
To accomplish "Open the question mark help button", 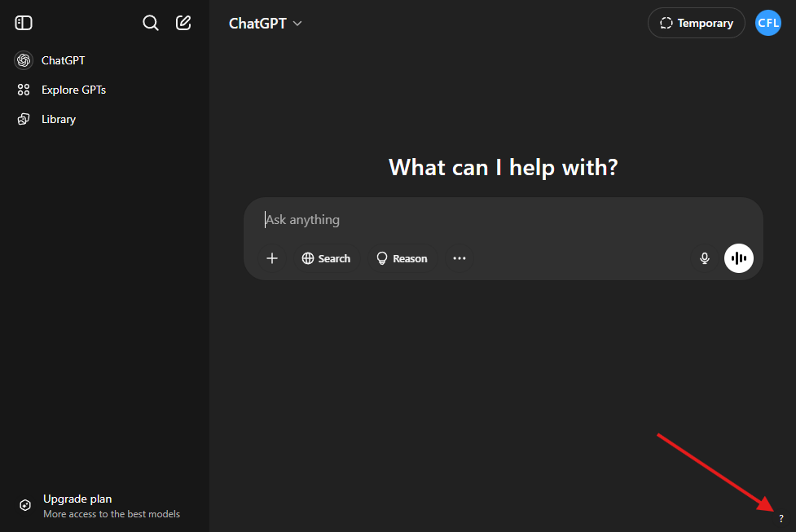I will pyautogui.click(x=781, y=518).
